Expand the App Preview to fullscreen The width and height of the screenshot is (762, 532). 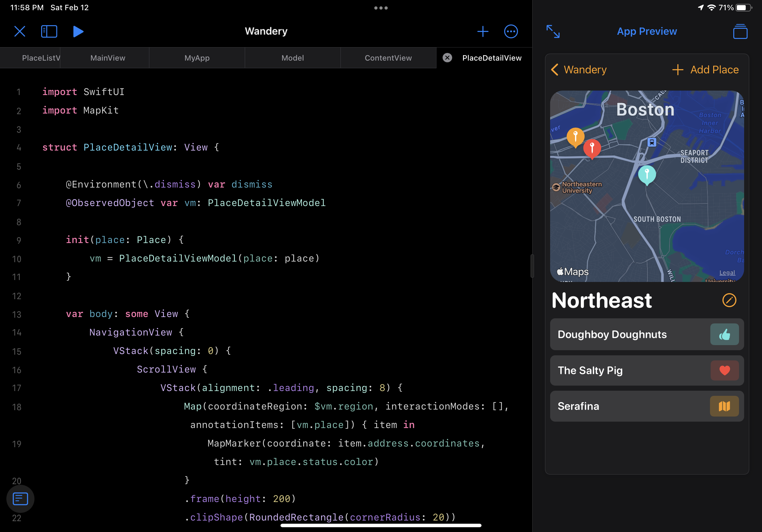click(553, 32)
